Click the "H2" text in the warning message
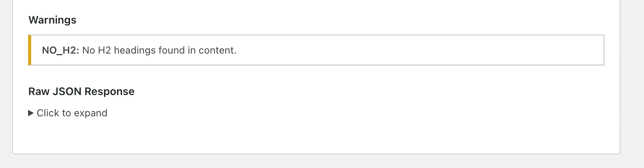The image size is (644, 168). [x=104, y=51]
